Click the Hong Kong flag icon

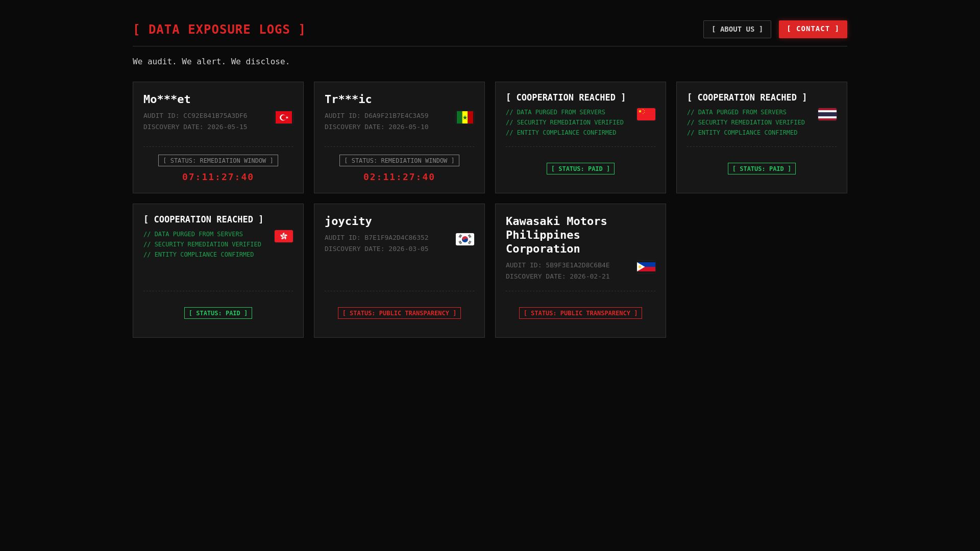point(284,236)
